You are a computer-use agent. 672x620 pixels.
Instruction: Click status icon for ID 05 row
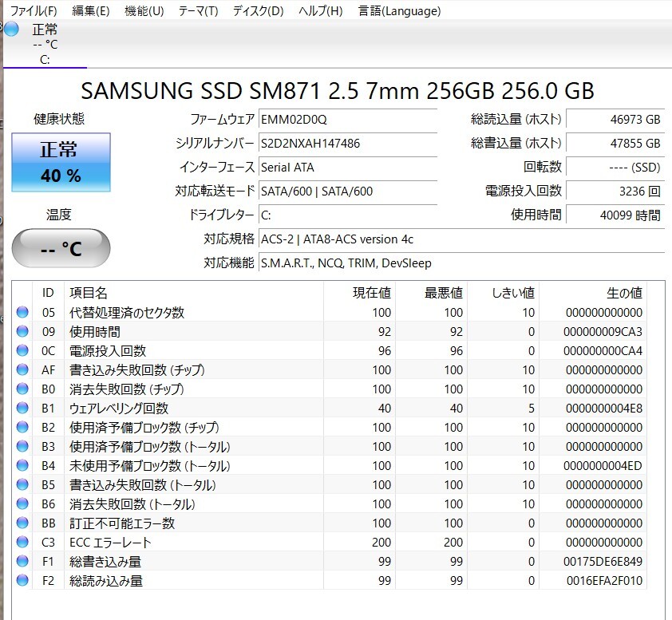click(x=22, y=312)
